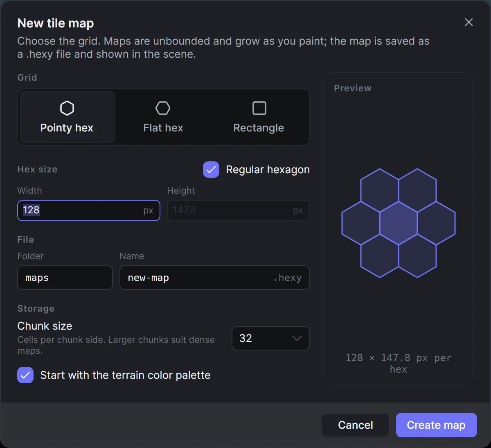Uncheck the Regular hexagon checkbox

click(211, 170)
